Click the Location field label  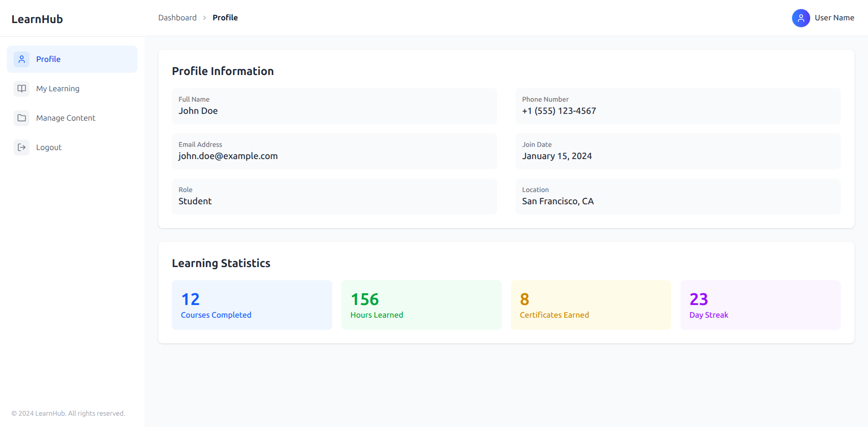[535, 190]
